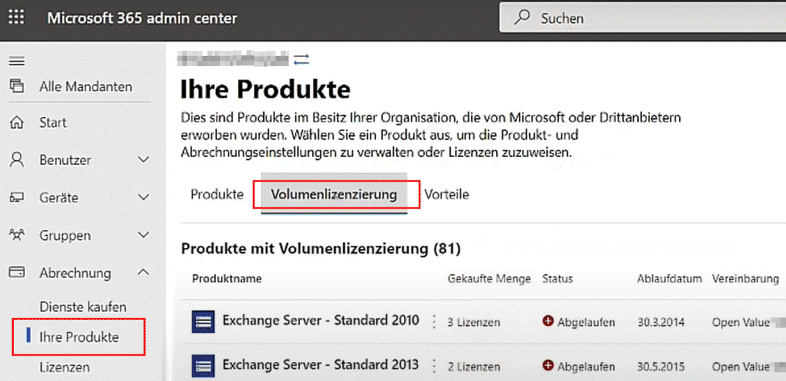The width and height of the screenshot is (786, 381).
Task: Go to Start in sidebar
Action: tap(53, 122)
